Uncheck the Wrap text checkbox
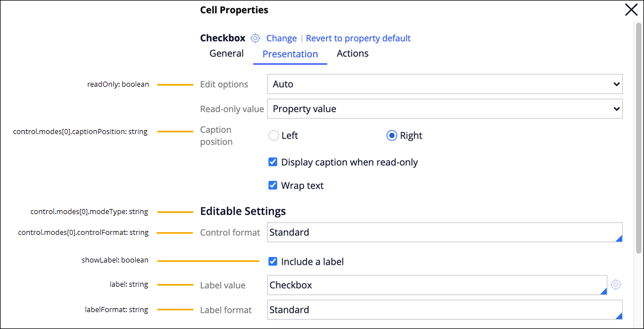 coord(273,185)
